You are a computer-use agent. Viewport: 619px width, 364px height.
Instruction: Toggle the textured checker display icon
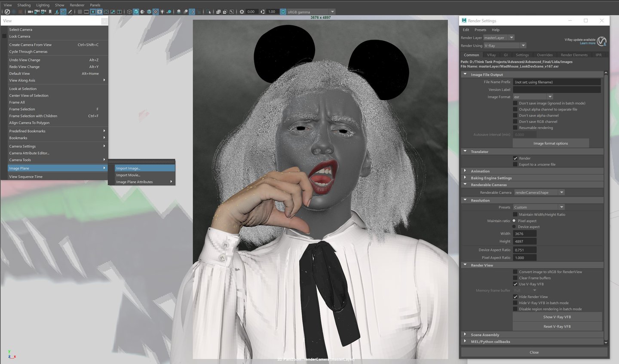pyautogui.click(x=156, y=12)
